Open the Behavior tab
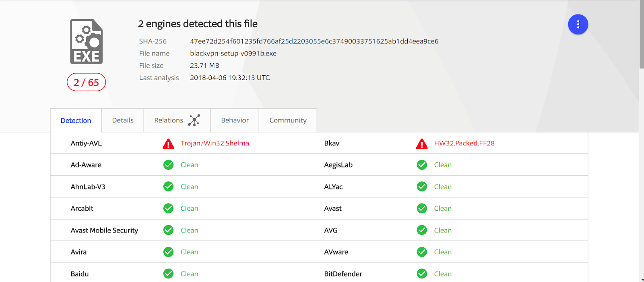The height and width of the screenshot is (282, 644). point(235,120)
